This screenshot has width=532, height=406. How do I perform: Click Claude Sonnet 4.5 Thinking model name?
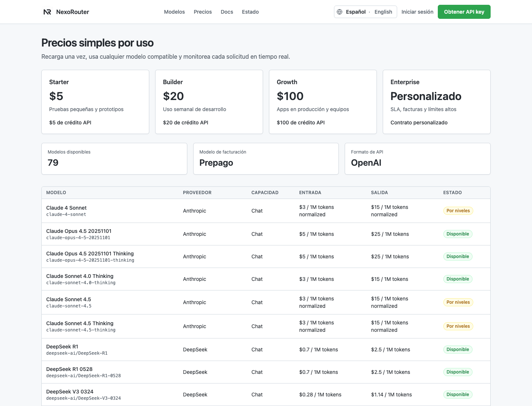80,323
